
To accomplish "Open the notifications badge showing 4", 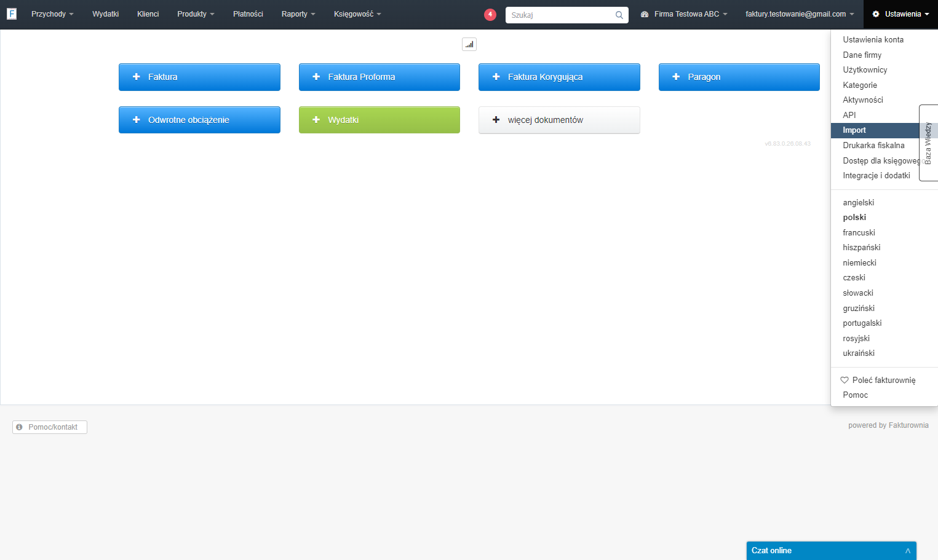I will pos(490,15).
